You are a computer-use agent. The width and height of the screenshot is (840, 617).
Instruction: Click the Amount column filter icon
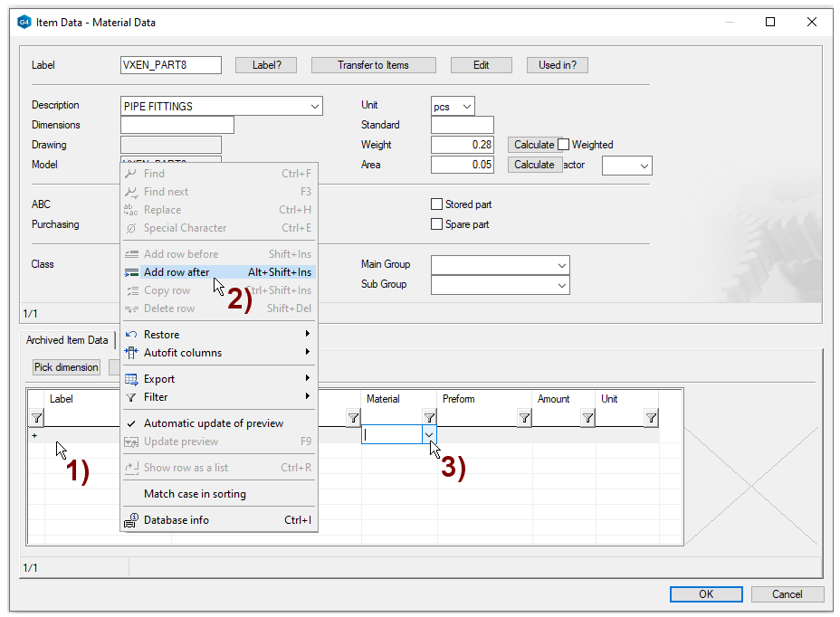tap(587, 418)
